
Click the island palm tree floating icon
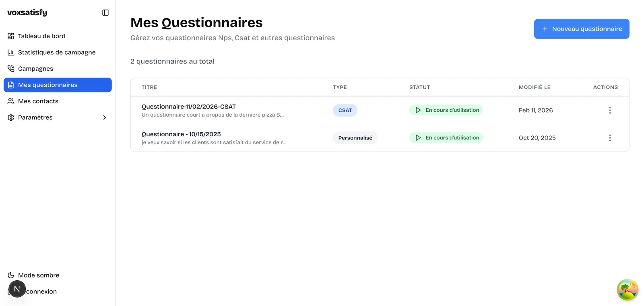(x=627, y=290)
